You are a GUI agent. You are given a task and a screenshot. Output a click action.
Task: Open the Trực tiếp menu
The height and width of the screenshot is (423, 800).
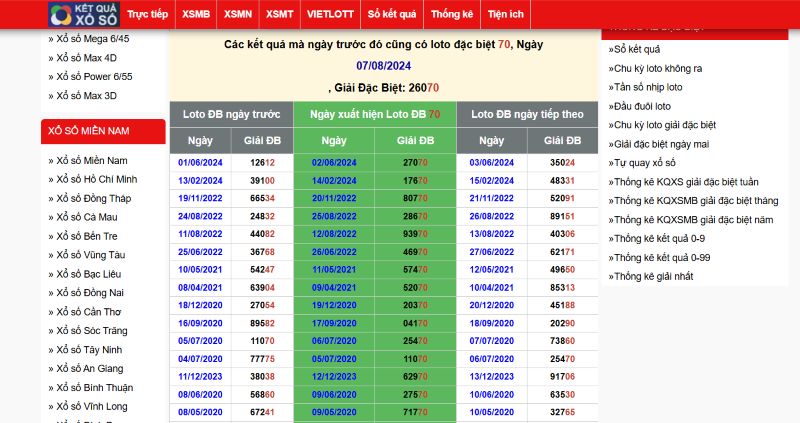(x=148, y=15)
